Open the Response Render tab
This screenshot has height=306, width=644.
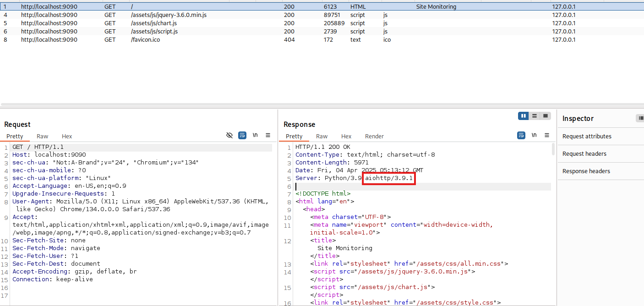374,136
